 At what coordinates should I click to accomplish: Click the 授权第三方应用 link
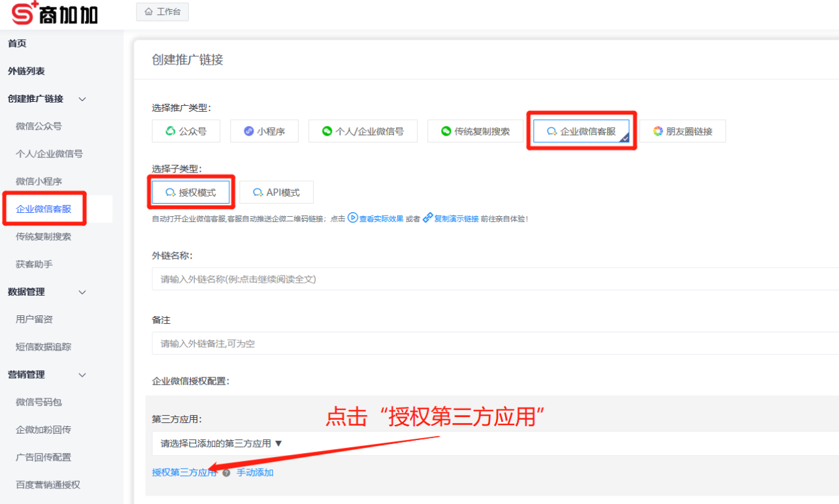pos(184,473)
